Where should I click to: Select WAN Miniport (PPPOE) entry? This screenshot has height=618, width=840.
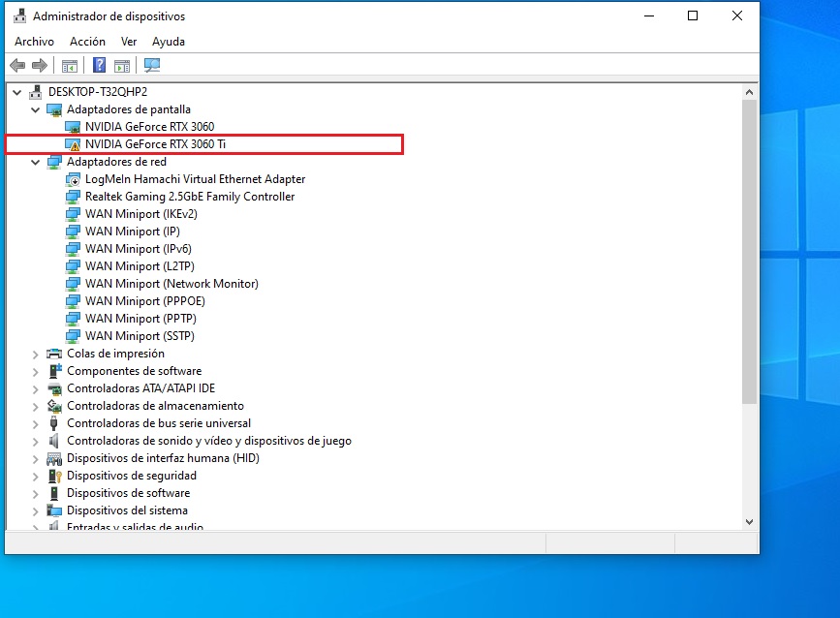[x=144, y=301]
